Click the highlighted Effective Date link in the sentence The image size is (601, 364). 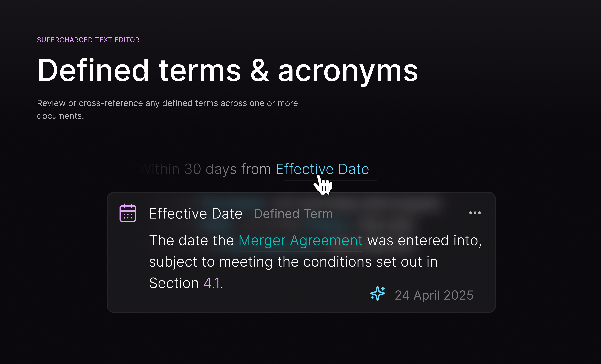tap(322, 169)
